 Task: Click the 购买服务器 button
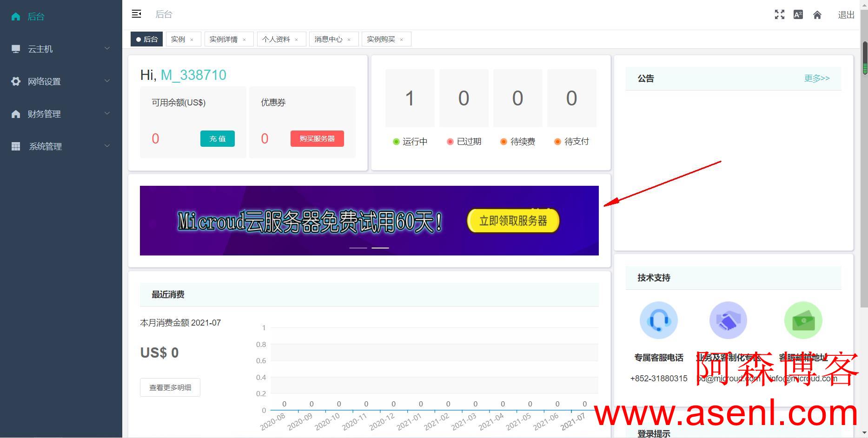pyautogui.click(x=317, y=138)
